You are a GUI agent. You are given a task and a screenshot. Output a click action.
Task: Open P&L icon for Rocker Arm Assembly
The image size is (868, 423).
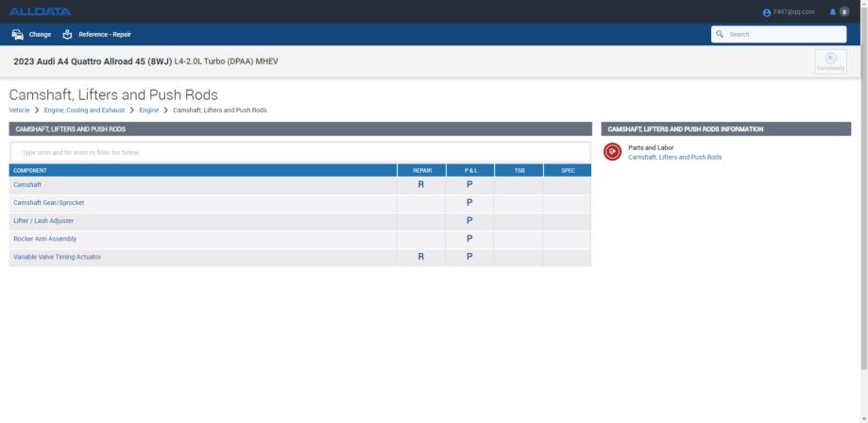[x=469, y=239]
